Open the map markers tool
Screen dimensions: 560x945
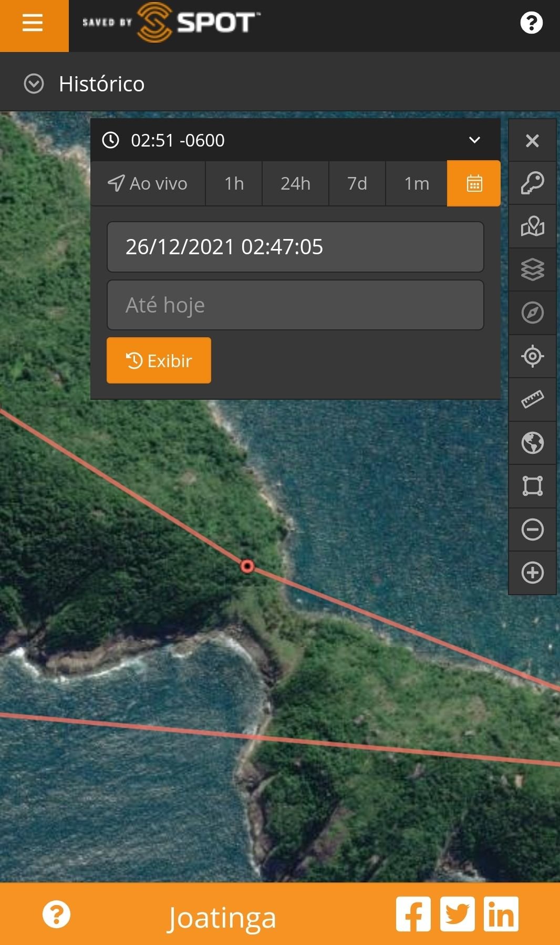532,226
